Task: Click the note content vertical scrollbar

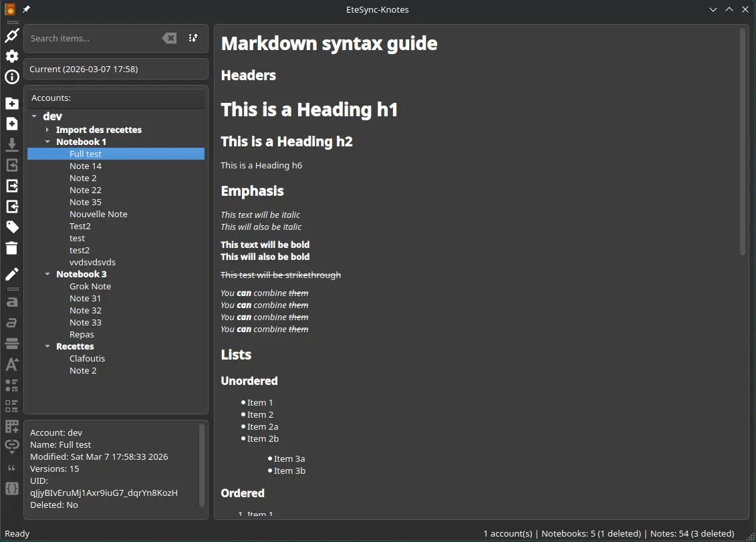Action: (x=743, y=141)
